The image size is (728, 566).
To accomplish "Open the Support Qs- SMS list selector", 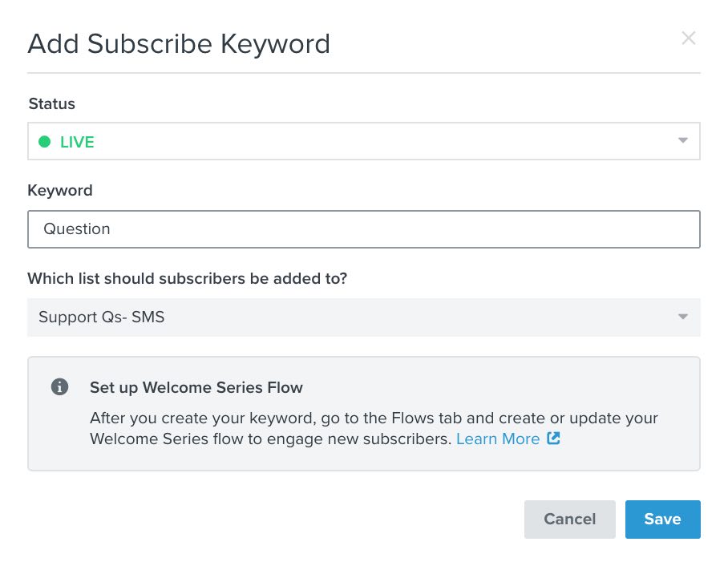I will [364, 317].
